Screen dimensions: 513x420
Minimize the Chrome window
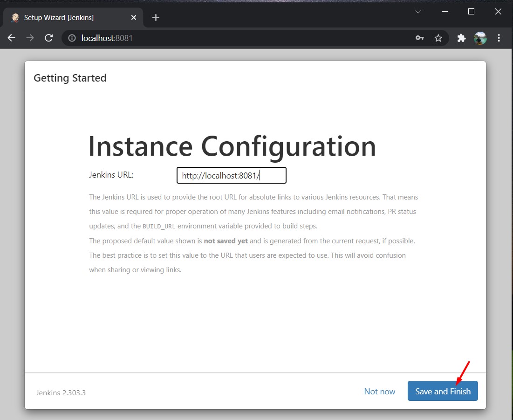pyautogui.click(x=445, y=12)
